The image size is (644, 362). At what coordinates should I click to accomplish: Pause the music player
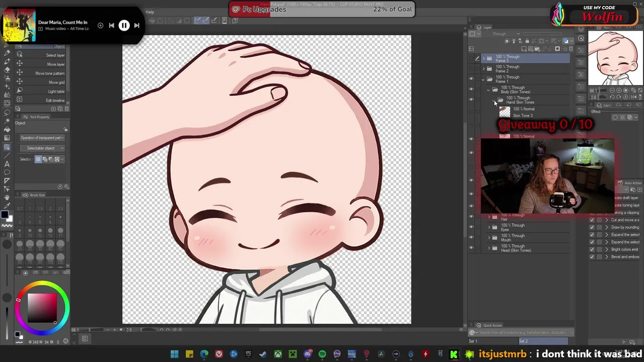pyautogui.click(x=124, y=25)
